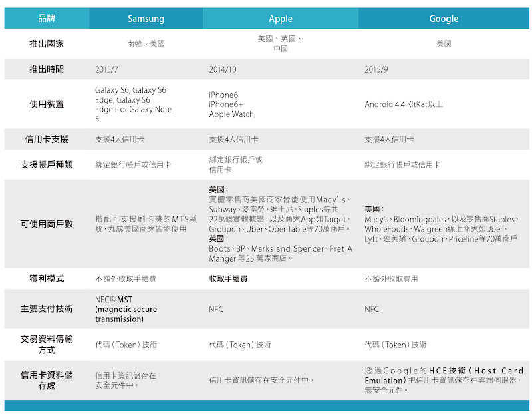The width and height of the screenshot is (532, 414).
Task: Click the 品牌 header cell
Action: [x=47, y=18]
